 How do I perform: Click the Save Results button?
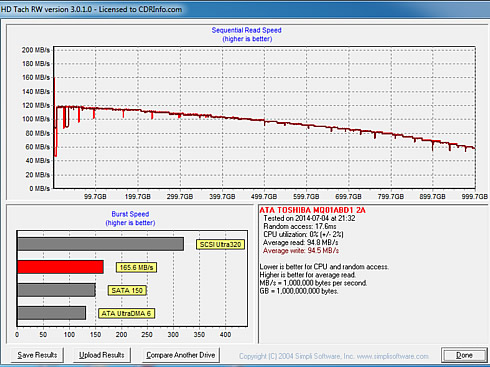tap(37, 355)
